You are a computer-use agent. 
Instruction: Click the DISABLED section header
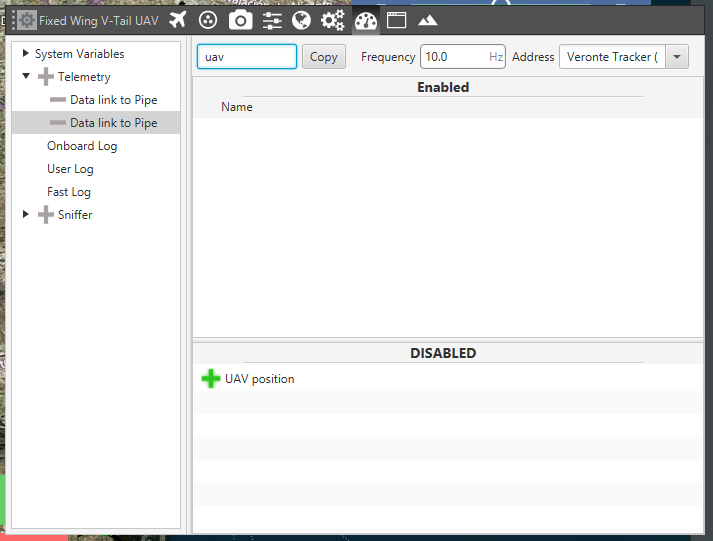pyautogui.click(x=443, y=353)
